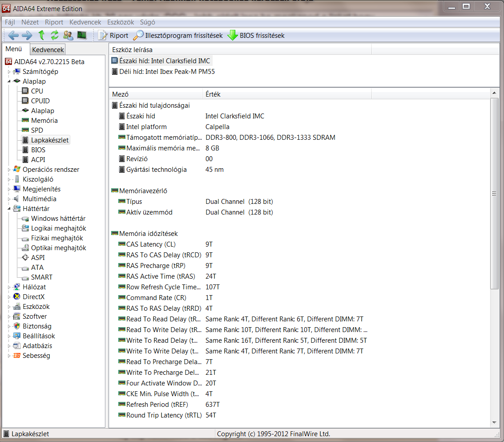Click the Eszközök tree icon

(x=17, y=307)
